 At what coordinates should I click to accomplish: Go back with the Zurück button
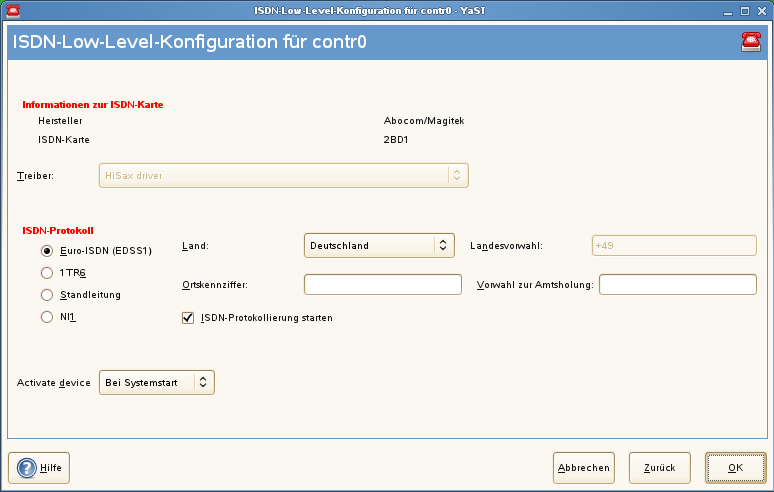click(659, 468)
